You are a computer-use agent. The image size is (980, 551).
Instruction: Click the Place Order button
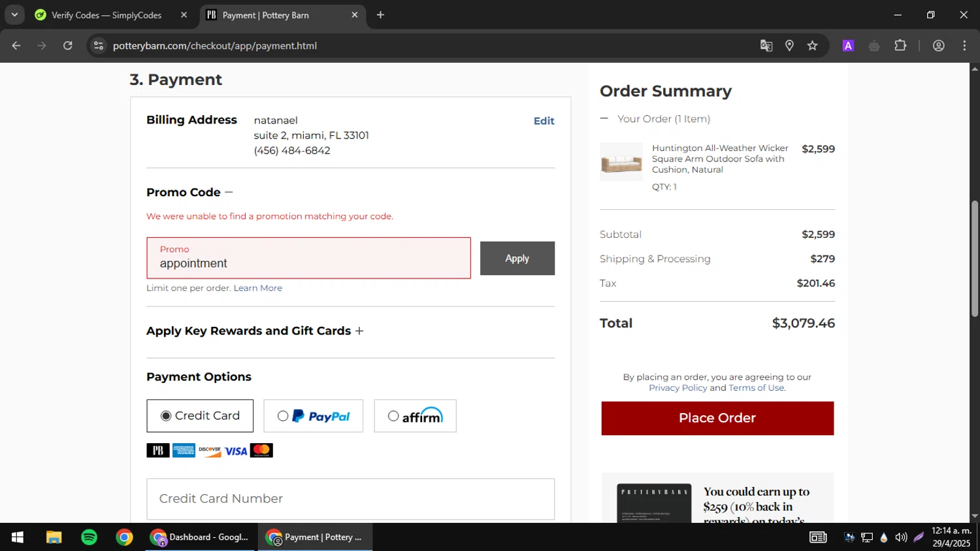coord(717,418)
